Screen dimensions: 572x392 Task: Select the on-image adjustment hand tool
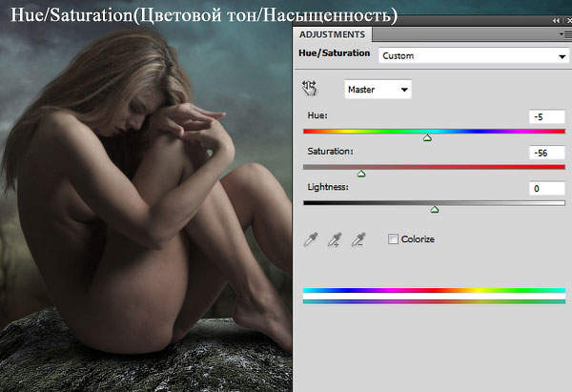coord(310,89)
